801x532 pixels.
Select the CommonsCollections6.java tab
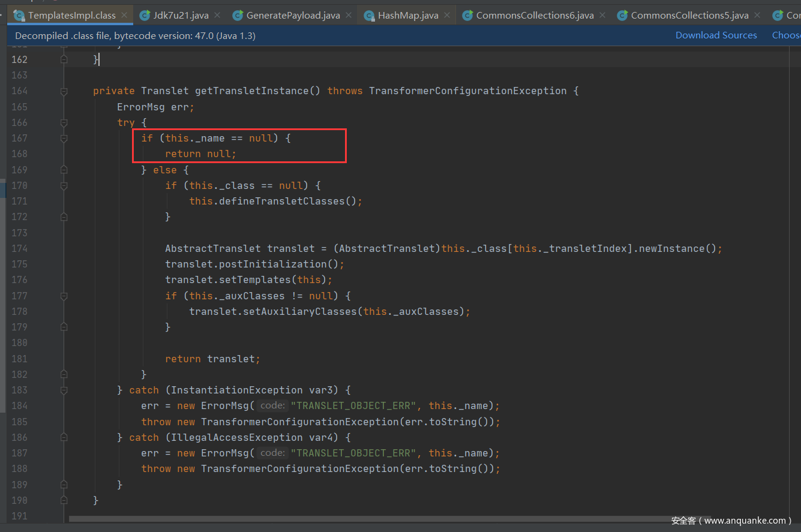pyautogui.click(x=534, y=16)
